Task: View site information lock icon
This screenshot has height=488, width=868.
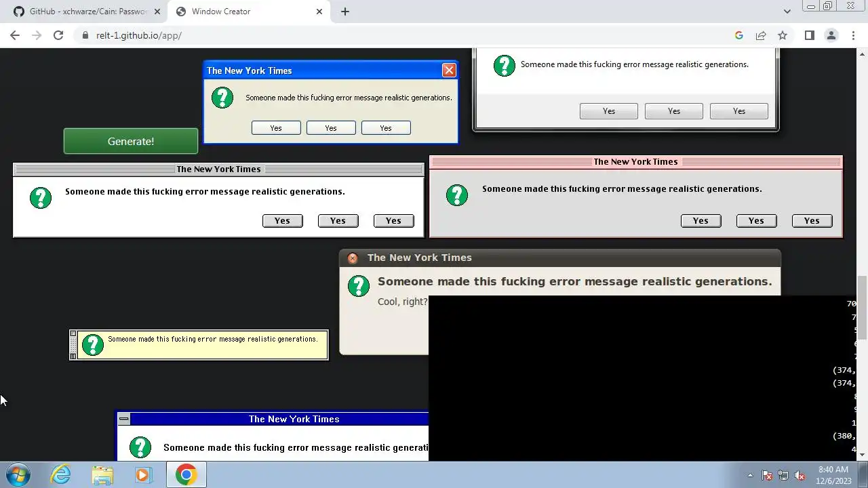Action: point(85,35)
